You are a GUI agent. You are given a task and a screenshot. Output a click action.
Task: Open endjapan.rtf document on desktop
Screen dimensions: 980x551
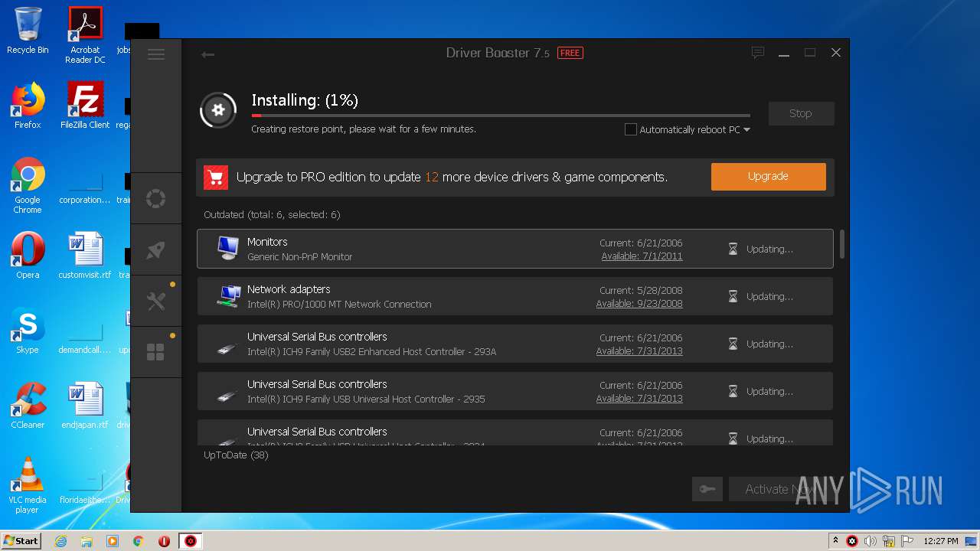(x=85, y=406)
